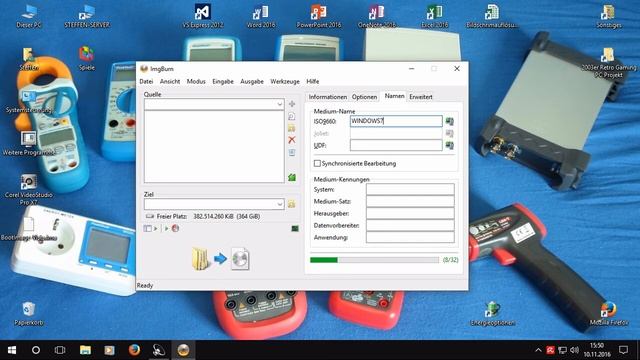Open the Ansicht menu
Viewport: 640px width, 360px height.
pos(170,82)
